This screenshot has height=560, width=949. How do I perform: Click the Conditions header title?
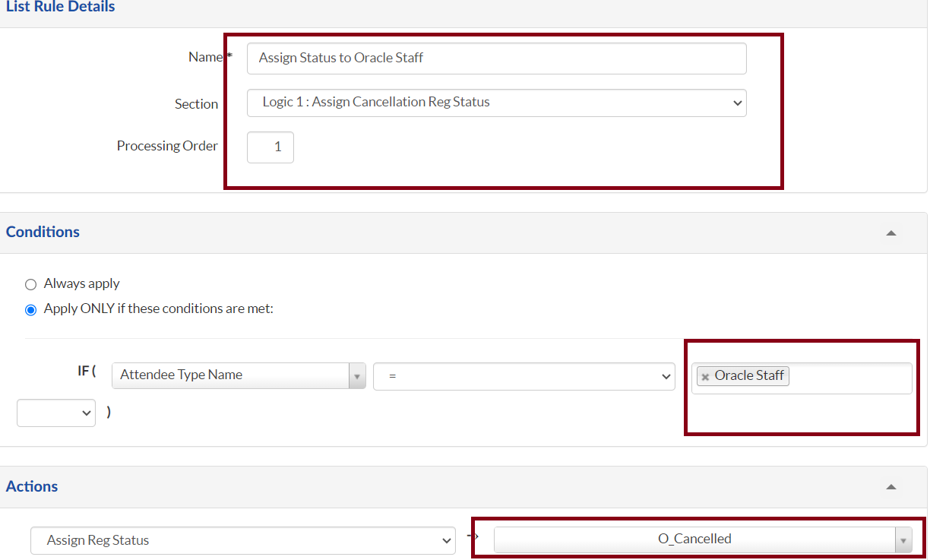pos(43,232)
